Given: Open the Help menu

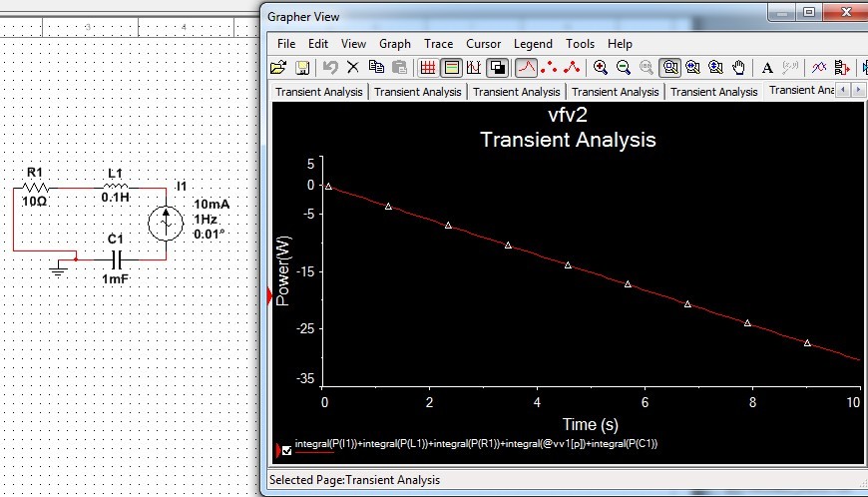Looking at the screenshot, I should coord(620,44).
